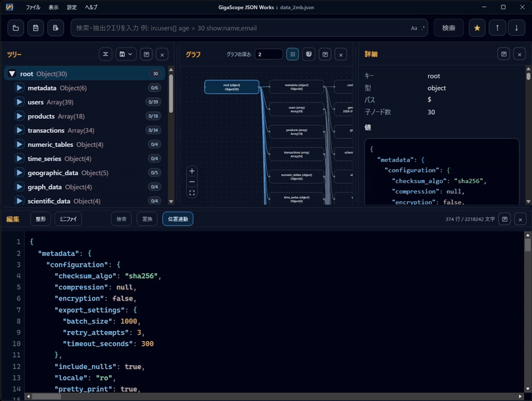The image size is (532, 401).
Task: Zoom in the graph with plus button
Action: (x=192, y=171)
